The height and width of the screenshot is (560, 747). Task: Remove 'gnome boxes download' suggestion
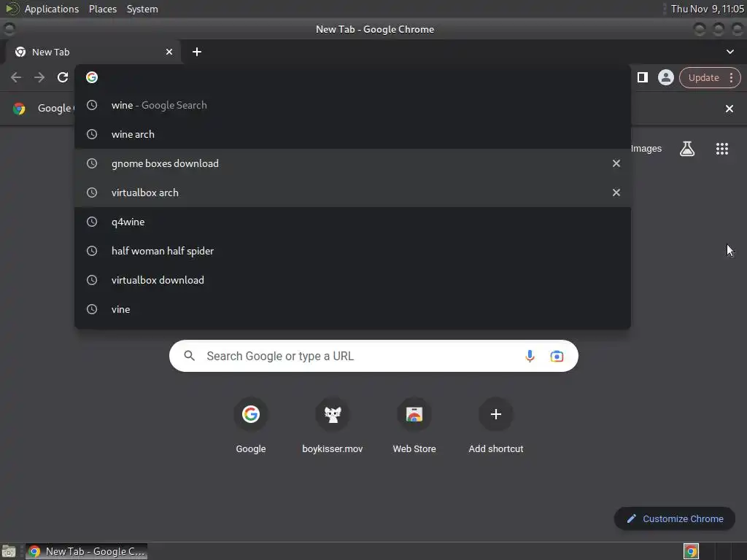point(616,163)
